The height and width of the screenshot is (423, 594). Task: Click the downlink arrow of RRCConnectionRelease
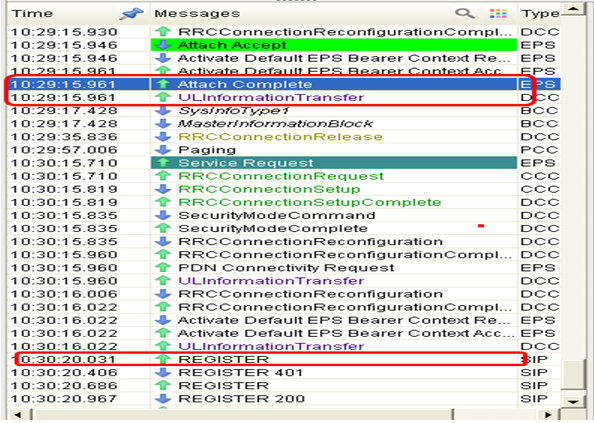pyautogui.click(x=163, y=137)
